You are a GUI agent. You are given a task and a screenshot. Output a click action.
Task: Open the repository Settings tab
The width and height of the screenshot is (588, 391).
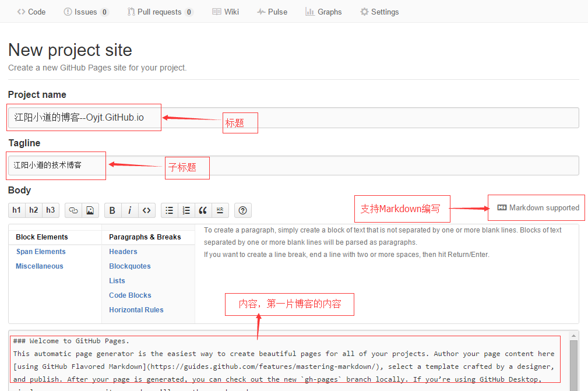(x=379, y=12)
